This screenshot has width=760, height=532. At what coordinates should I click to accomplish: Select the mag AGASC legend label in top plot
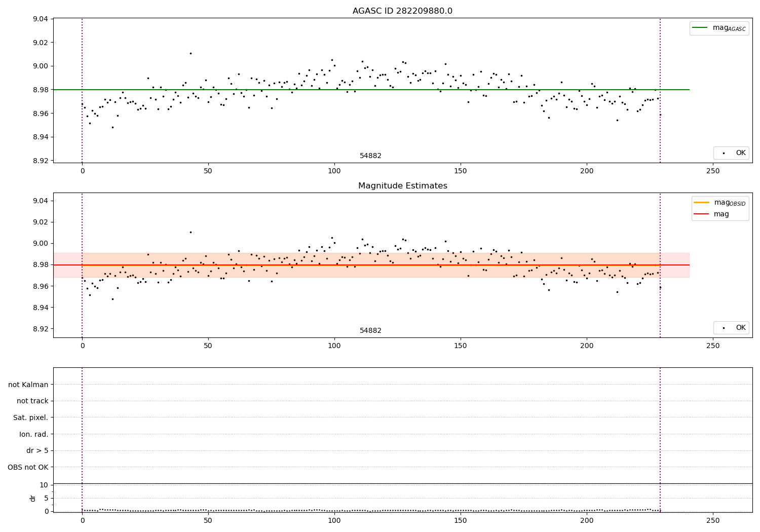pos(729,28)
